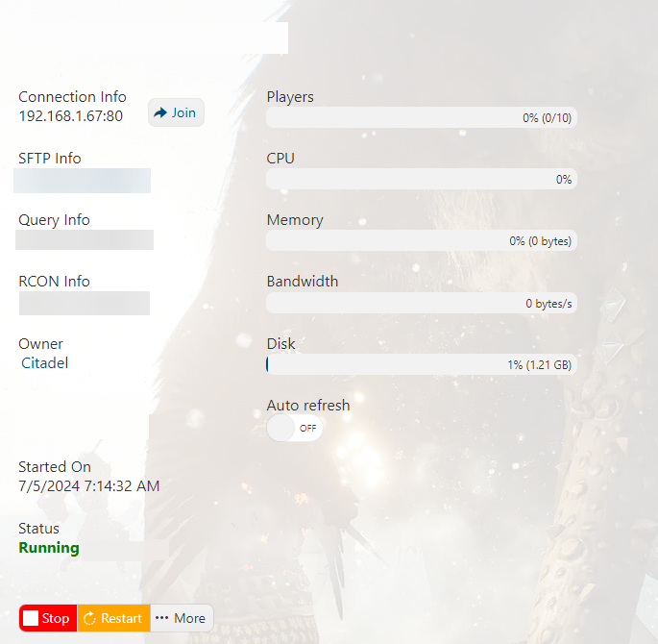The width and height of the screenshot is (658, 644).
Task: Click the CPU usage bar
Action: click(x=421, y=179)
